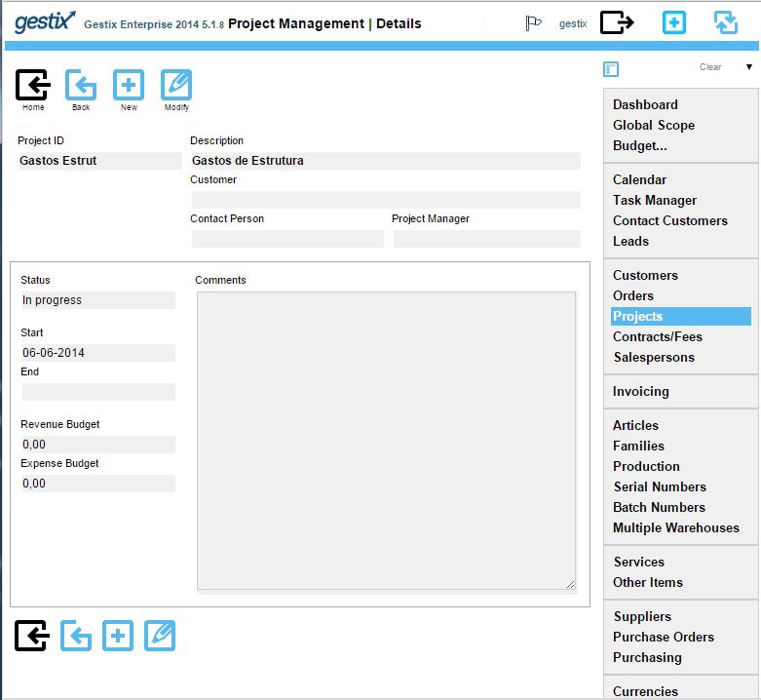Open Leads in the sidebar
The width and height of the screenshot is (761, 700).
click(x=630, y=241)
